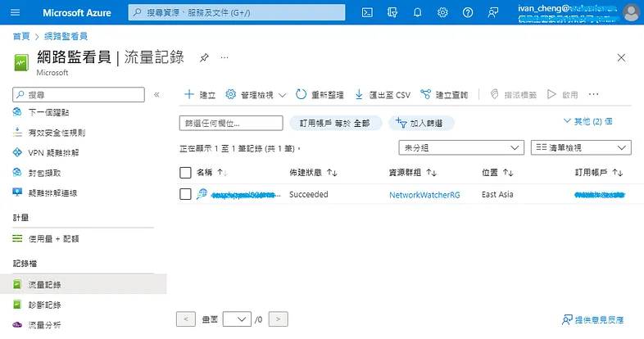Click 提供意見反應 link

(592, 319)
